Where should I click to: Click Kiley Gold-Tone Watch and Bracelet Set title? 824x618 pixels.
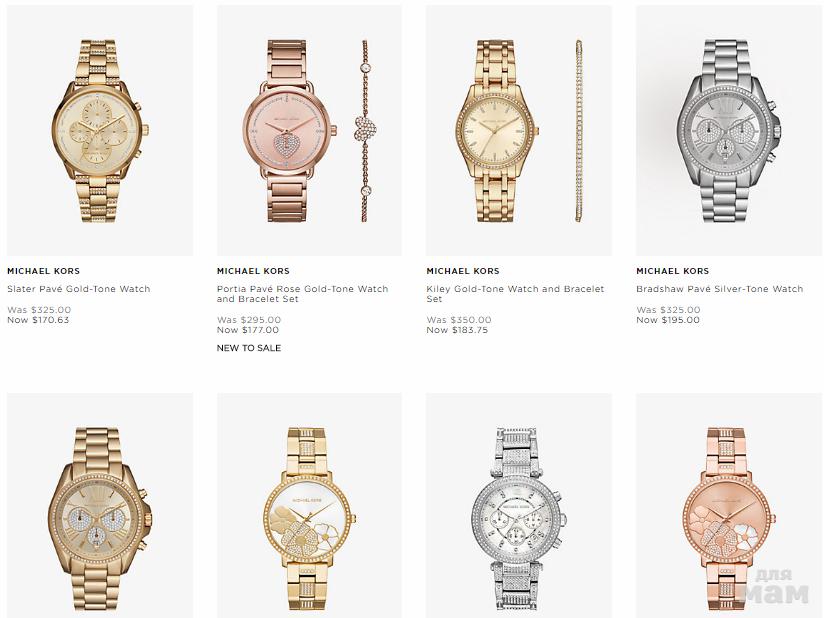click(x=516, y=294)
